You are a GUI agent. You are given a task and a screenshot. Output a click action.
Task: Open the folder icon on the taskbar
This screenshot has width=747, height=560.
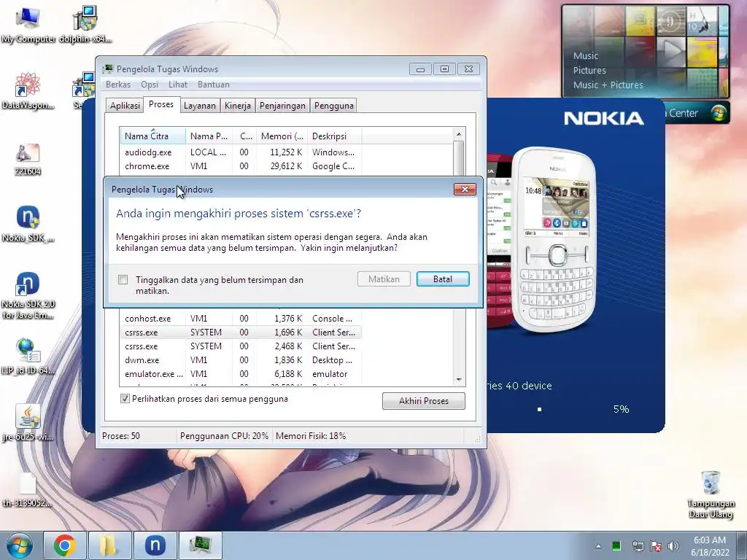point(109,545)
